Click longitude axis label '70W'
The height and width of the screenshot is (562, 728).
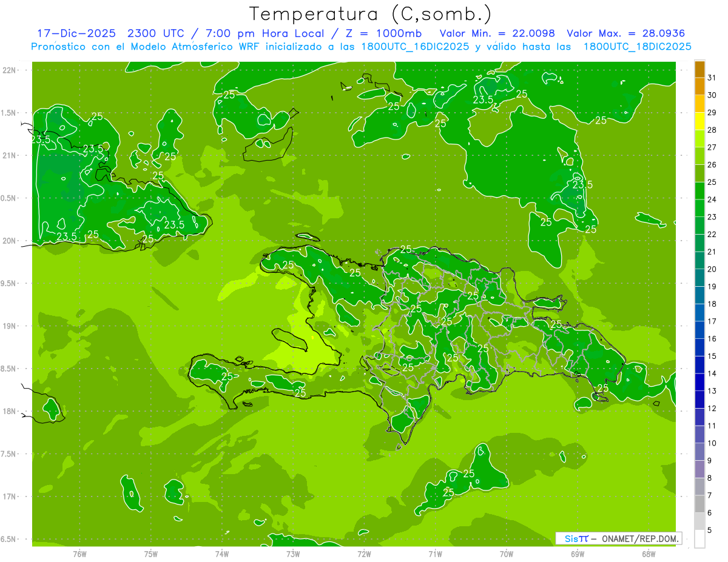tap(507, 554)
